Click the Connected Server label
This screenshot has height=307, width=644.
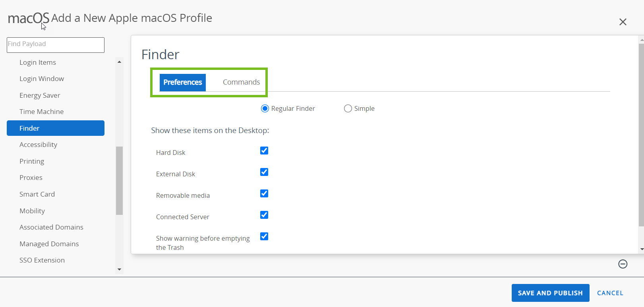[x=182, y=217]
